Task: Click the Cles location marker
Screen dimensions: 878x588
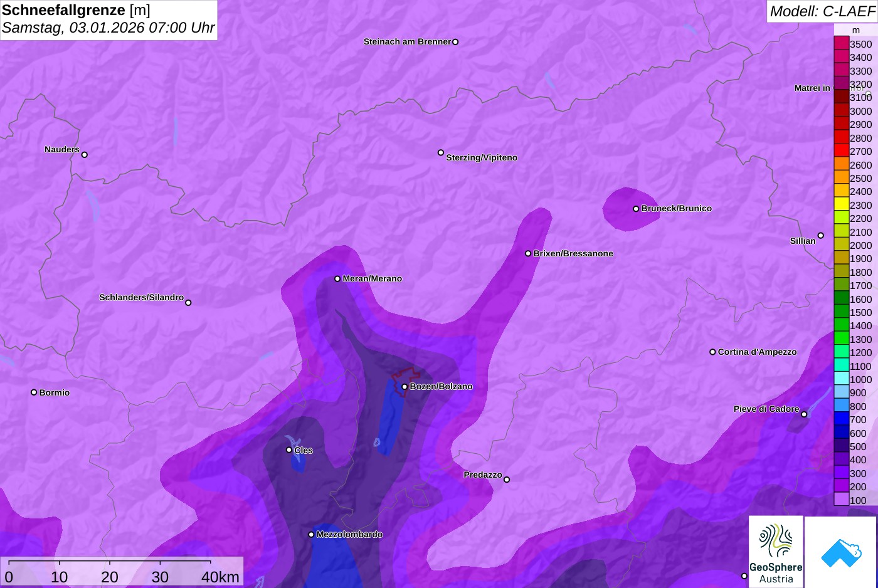Action: (x=289, y=450)
